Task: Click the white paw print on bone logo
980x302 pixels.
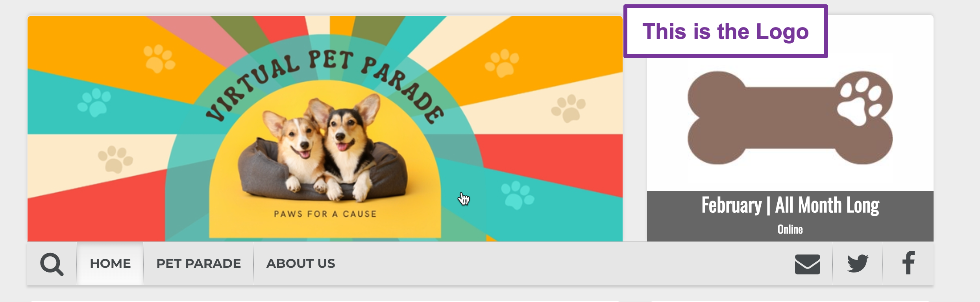Action: 860,101
